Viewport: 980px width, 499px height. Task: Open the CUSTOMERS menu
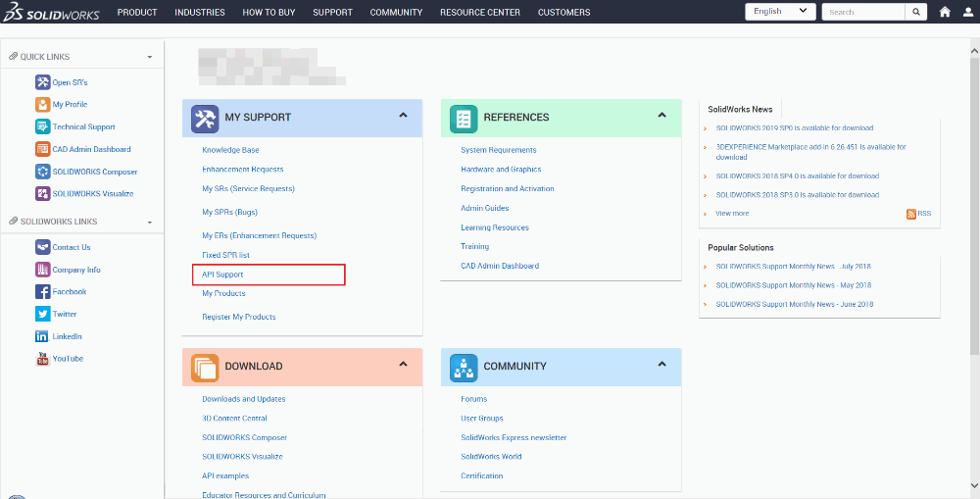pyautogui.click(x=563, y=12)
